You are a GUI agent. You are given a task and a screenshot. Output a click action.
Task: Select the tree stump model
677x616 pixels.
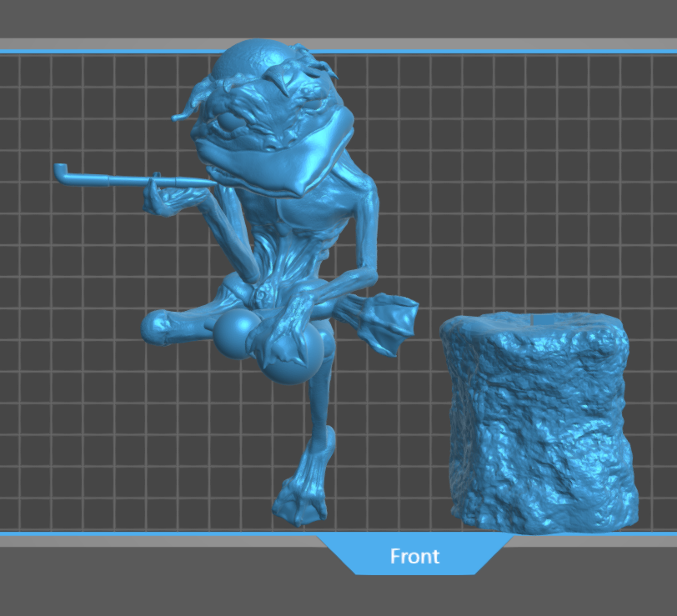(x=538, y=417)
